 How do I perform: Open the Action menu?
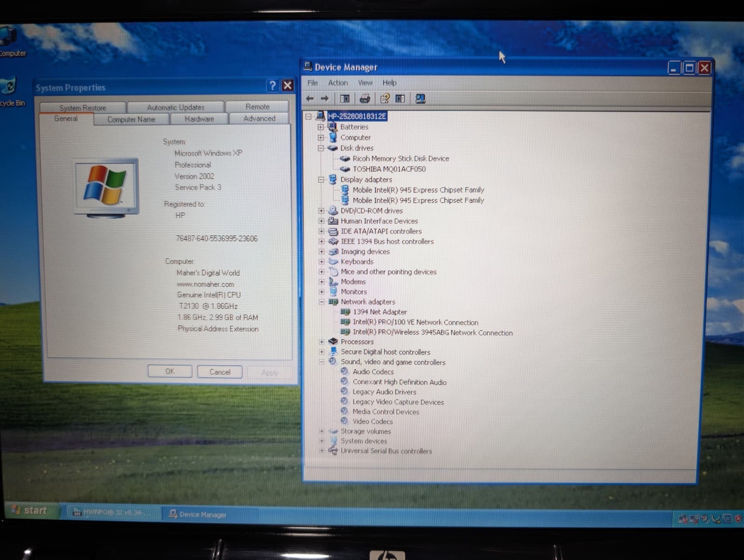(338, 83)
